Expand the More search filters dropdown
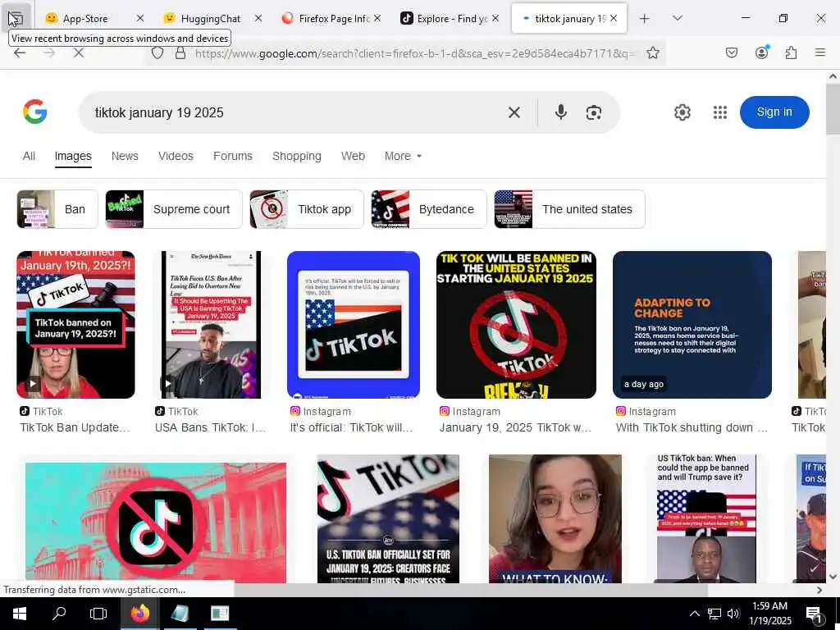The width and height of the screenshot is (840, 630). tap(403, 156)
